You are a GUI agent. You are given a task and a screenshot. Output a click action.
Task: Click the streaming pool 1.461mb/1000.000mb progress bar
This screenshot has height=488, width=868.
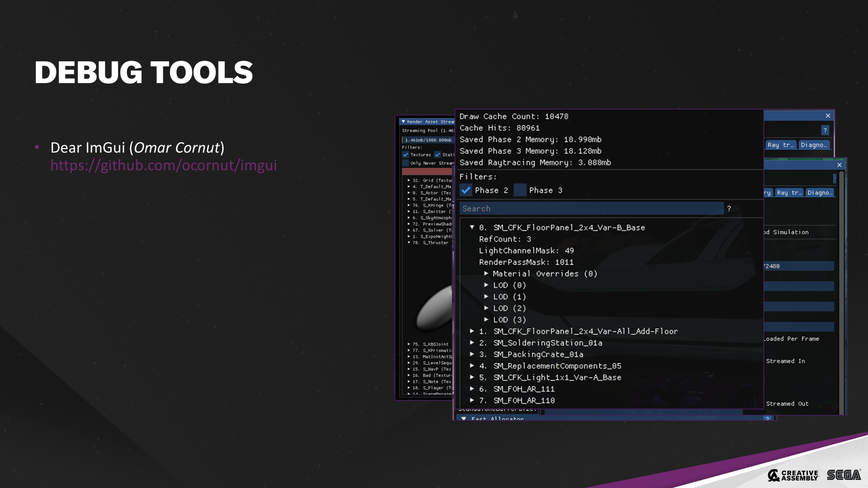pyautogui.click(x=428, y=140)
